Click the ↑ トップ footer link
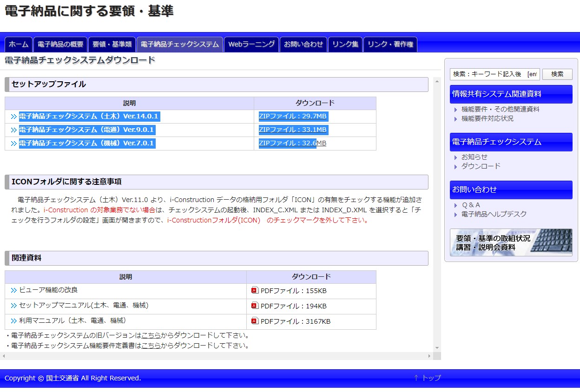580x392 pixels. click(427, 378)
